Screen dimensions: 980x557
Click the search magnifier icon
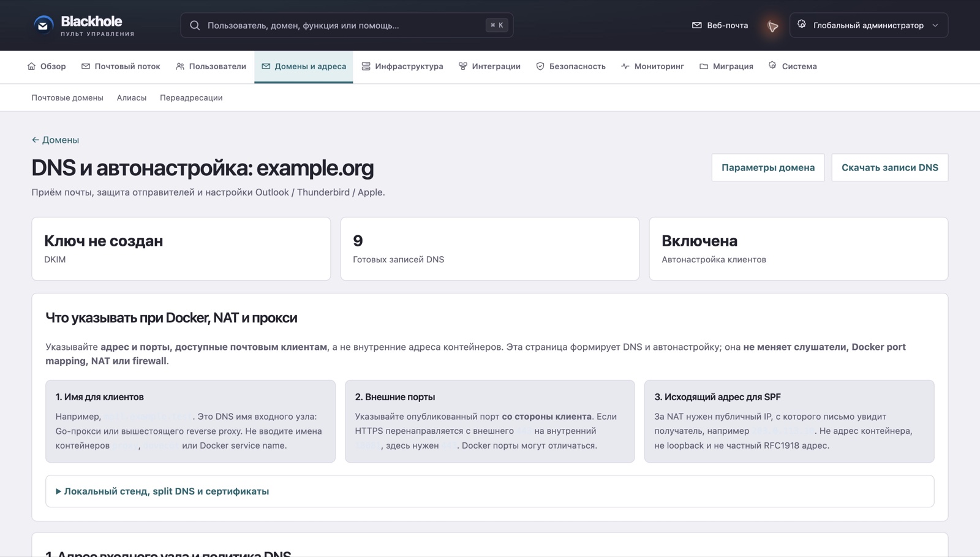click(x=195, y=25)
